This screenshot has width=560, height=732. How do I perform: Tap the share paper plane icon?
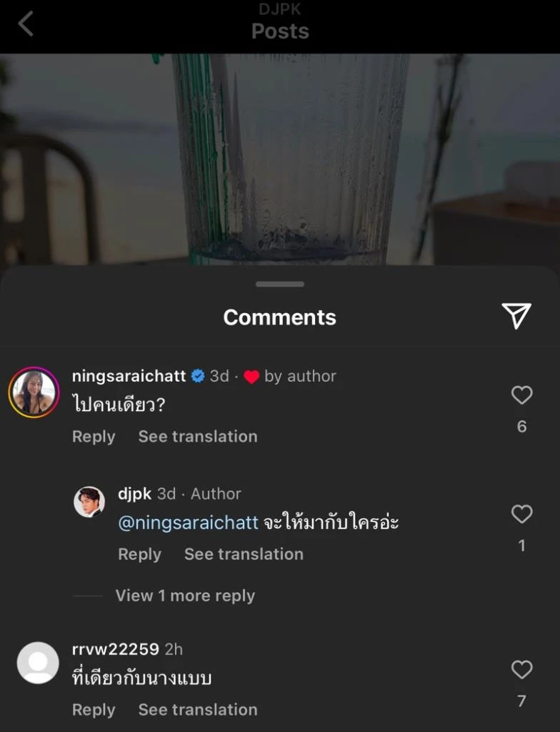(x=516, y=315)
